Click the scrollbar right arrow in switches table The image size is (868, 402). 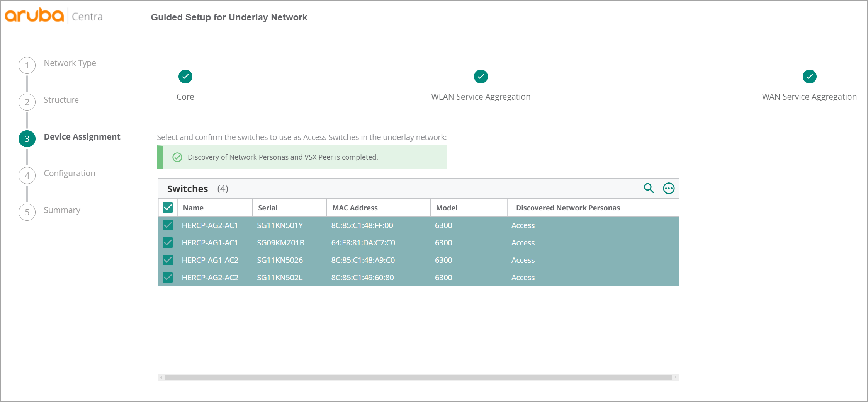(x=675, y=377)
